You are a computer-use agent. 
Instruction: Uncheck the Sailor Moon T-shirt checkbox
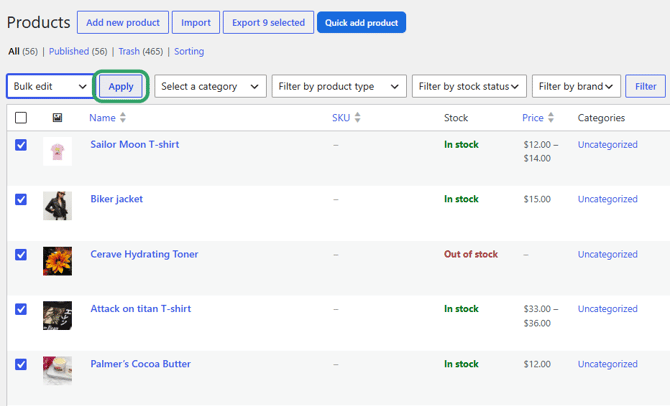coord(21,145)
